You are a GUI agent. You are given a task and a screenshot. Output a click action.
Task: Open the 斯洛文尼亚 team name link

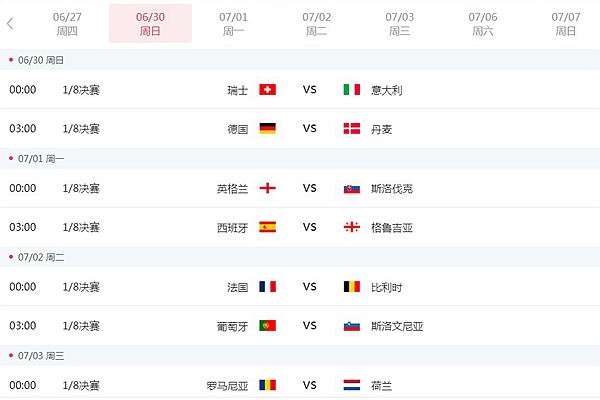point(397,326)
